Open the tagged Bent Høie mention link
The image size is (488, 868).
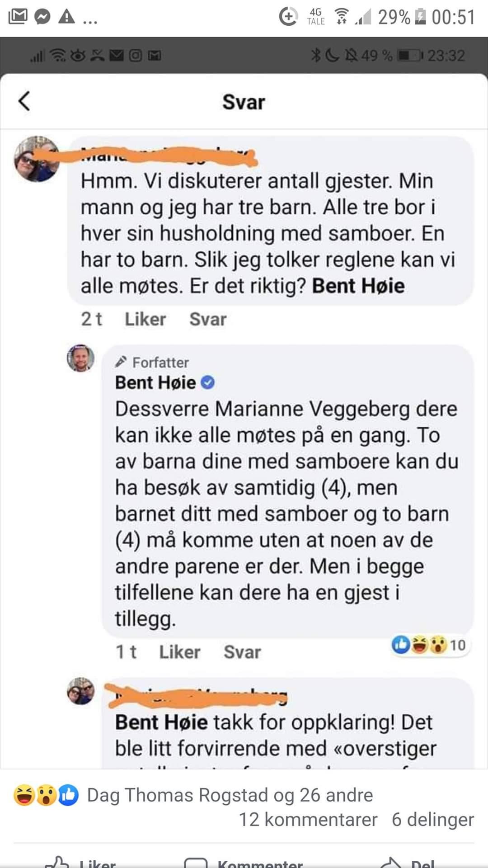point(358,286)
